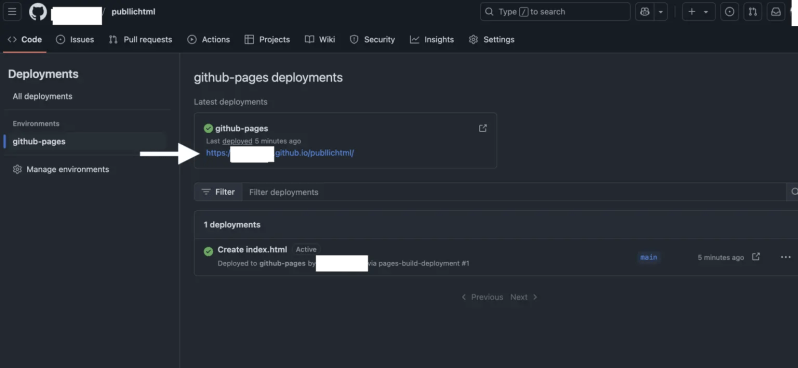Open the create new plus menu

pyautogui.click(x=698, y=12)
